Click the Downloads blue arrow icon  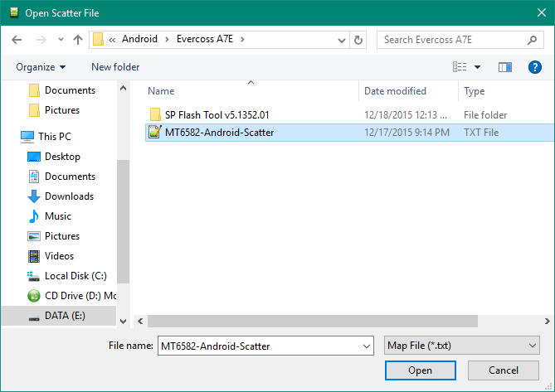click(34, 196)
